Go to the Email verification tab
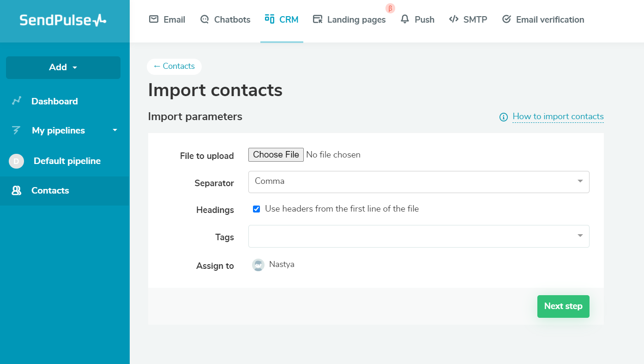 [x=543, y=19]
